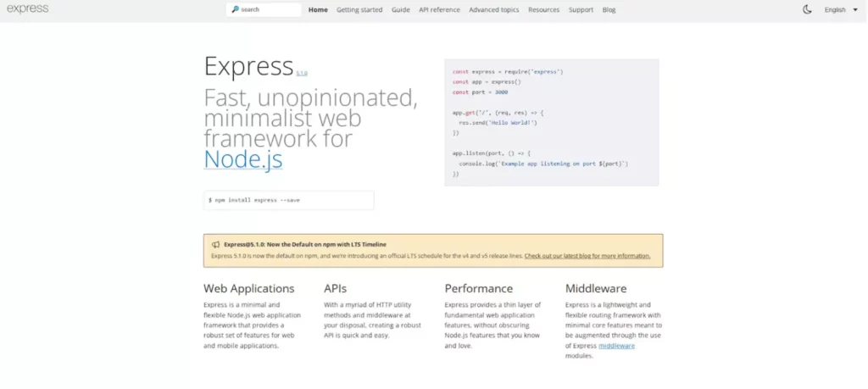Click the search magnifier icon
The height and width of the screenshot is (389, 868).
[236, 9]
